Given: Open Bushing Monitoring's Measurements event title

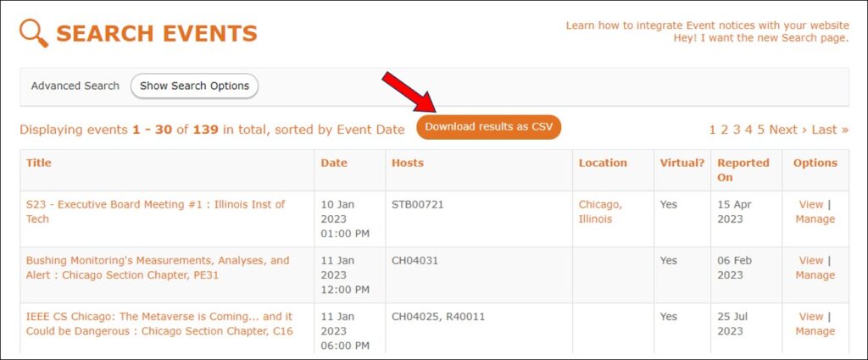Looking at the screenshot, I should point(158,268).
